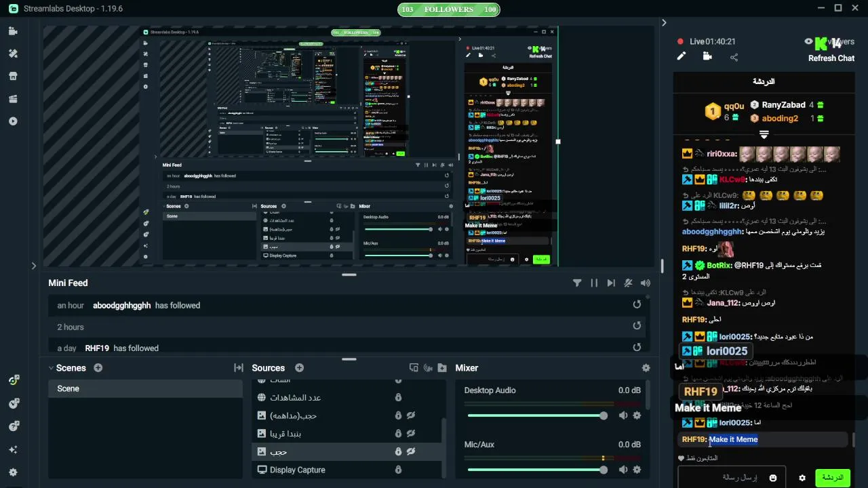This screenshot has height=488, width=868.
Task: Pause the Mini Feed alert queue
Action: [x=594, y=283]
